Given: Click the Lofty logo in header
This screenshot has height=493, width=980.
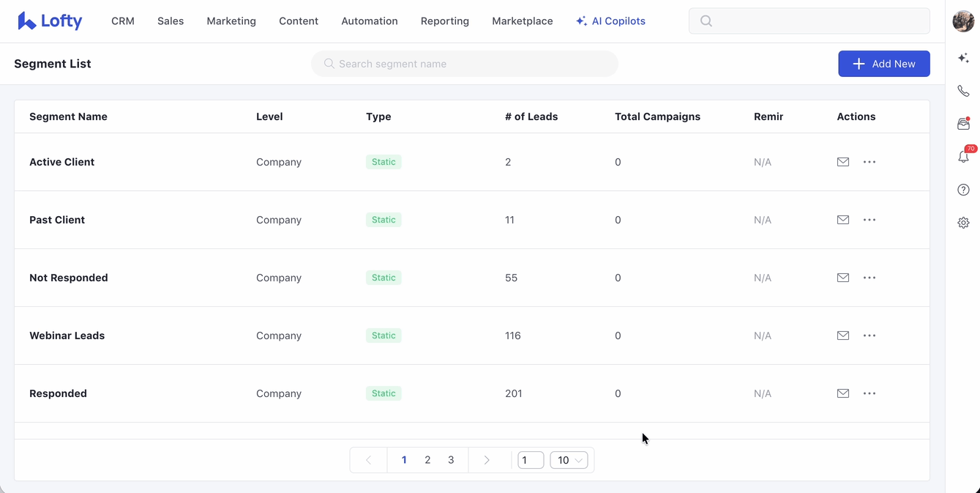Looking at the screenshot, I should [50, 21].
